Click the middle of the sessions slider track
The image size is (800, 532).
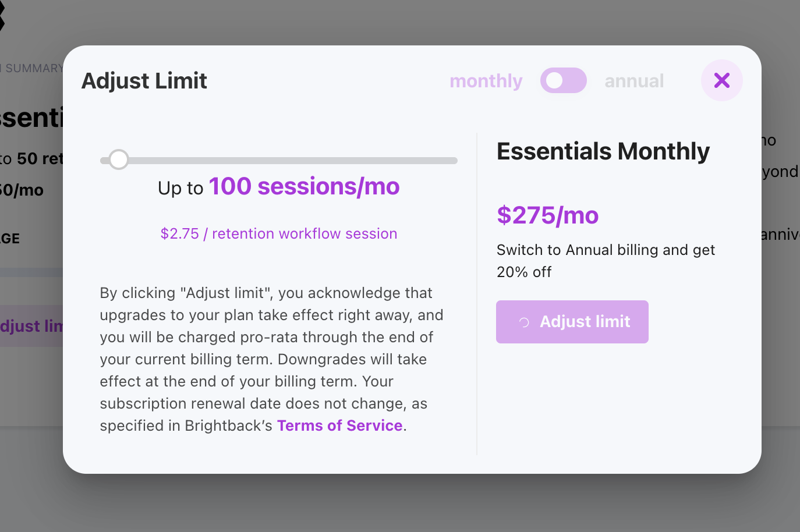tap(279, 161)
